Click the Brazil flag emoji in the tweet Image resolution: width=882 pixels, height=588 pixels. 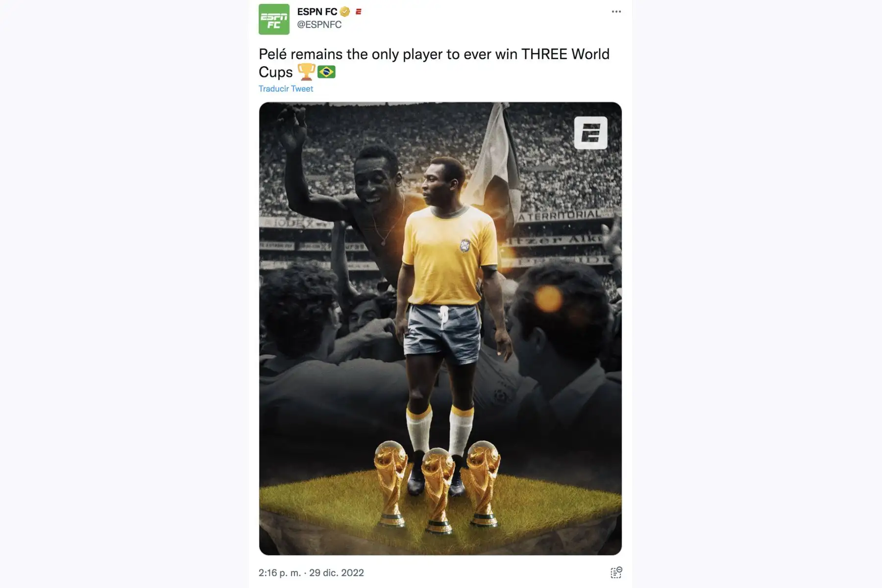[326, 72]
